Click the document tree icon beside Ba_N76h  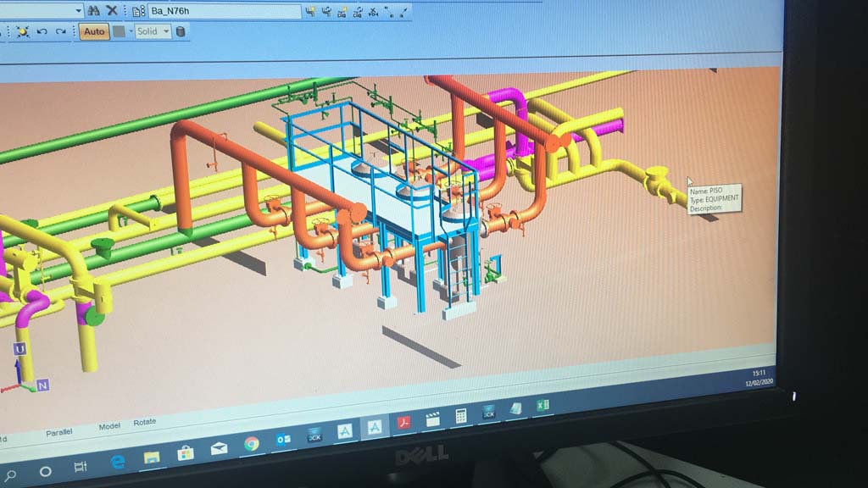coord(138,10)
